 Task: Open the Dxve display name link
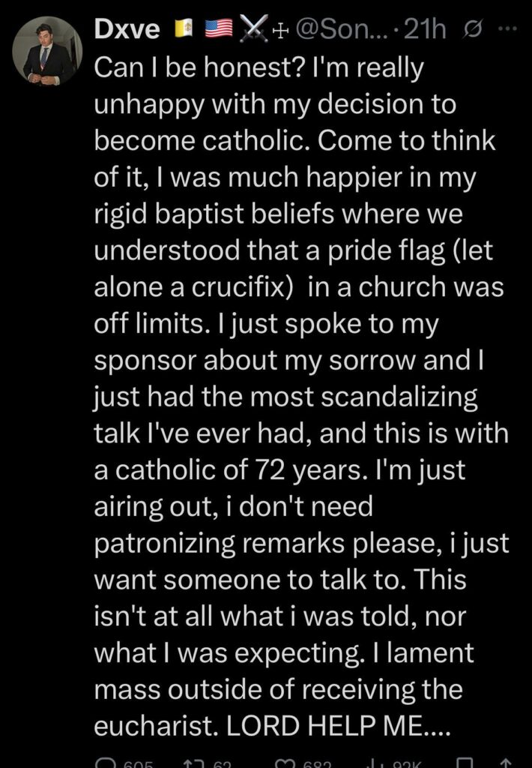click(127, 29)
